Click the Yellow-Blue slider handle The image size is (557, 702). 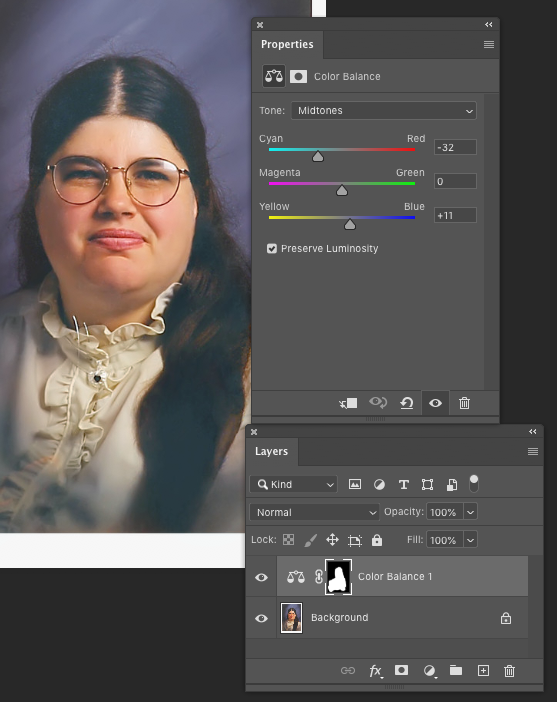350,224
